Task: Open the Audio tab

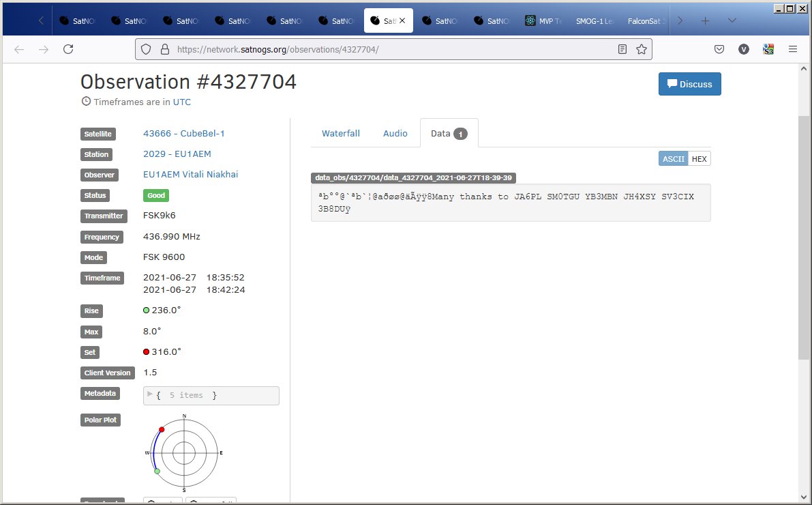Action: click(x=395, y=133)
